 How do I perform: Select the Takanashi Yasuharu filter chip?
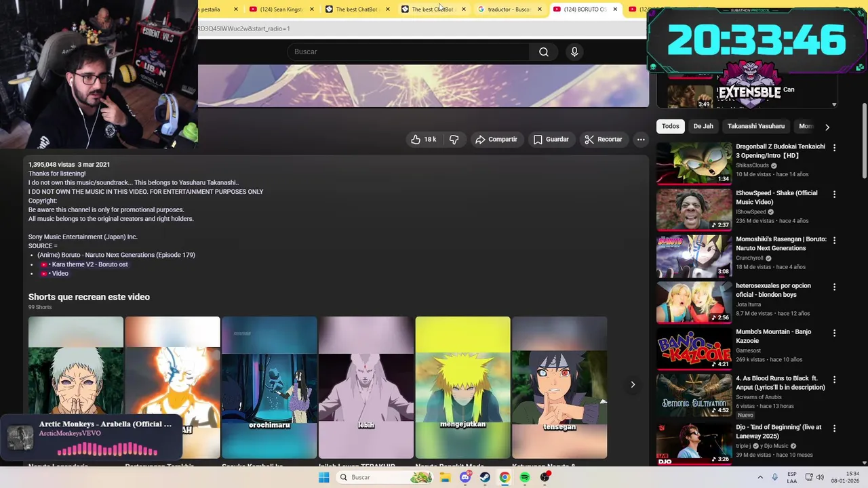[756, 126]
